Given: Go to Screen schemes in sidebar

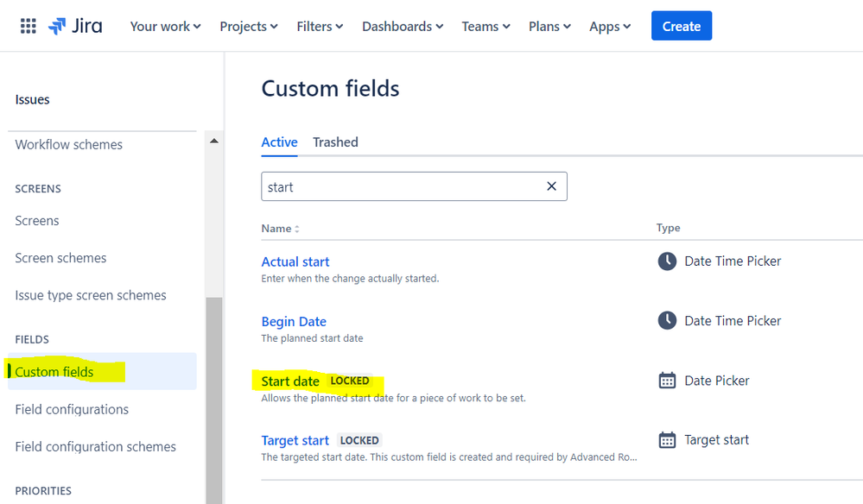Looking at the screenshot, I should [60, 258].
